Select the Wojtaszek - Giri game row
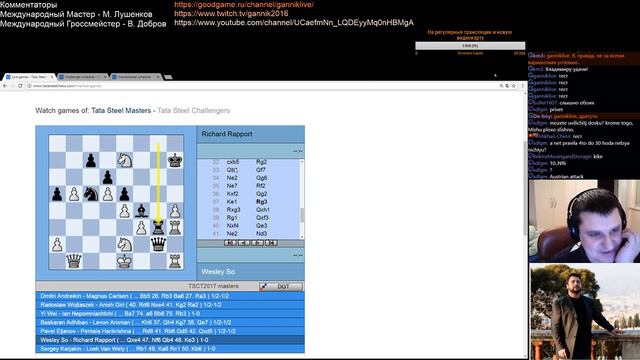The height and width of the screenshot is (360, 640). (x=170, y=305)
